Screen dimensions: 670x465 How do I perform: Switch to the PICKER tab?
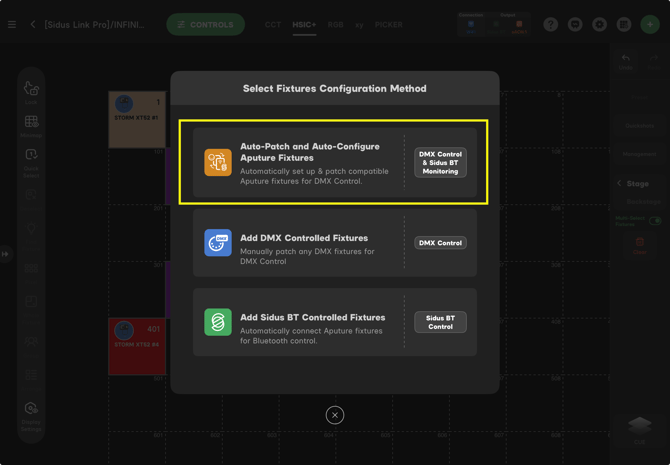pos(389,25)
